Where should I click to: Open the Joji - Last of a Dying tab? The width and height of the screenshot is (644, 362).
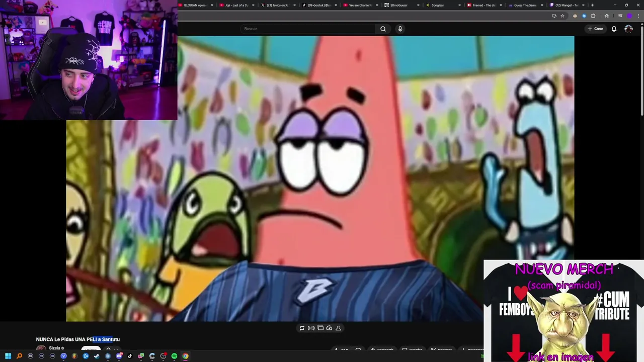236,5
